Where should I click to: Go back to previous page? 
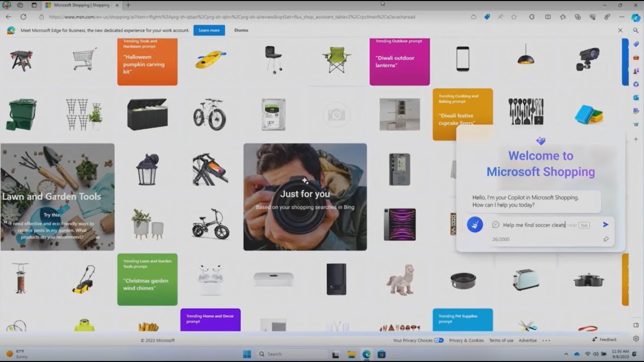point(9,17)
